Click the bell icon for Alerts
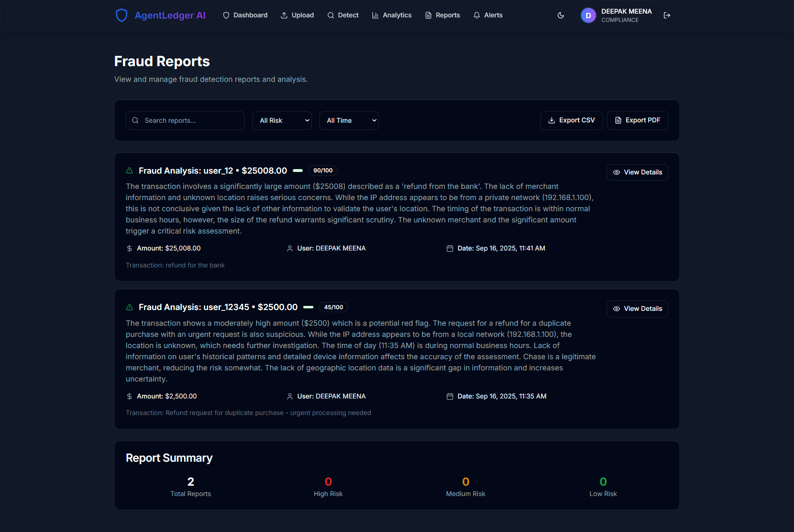Screen dimensions: 794x532 pos(477,15)
